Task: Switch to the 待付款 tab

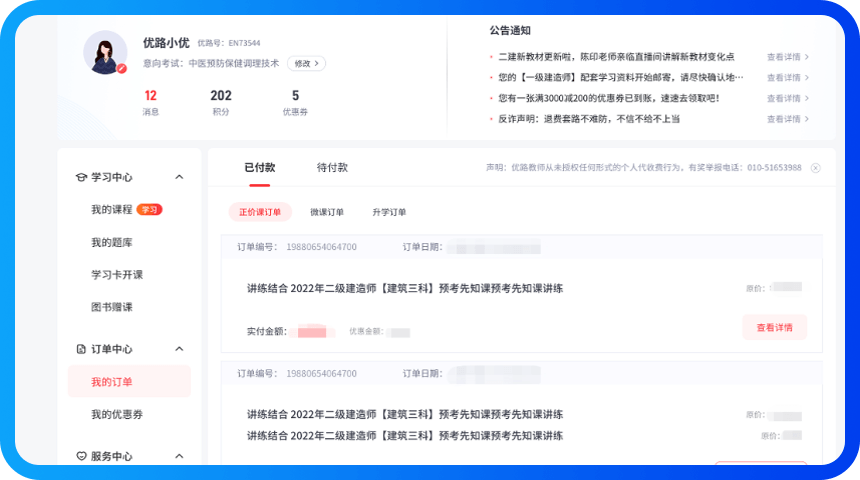Action: coord(332,168)
